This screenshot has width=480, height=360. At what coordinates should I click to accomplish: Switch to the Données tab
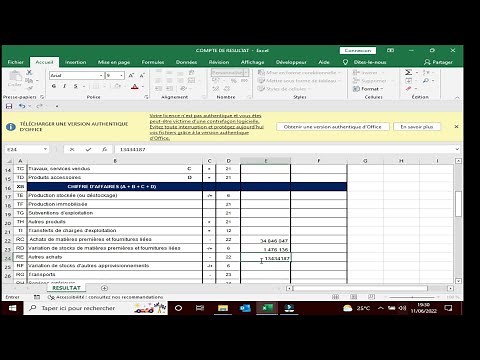[x=186, y=62]
